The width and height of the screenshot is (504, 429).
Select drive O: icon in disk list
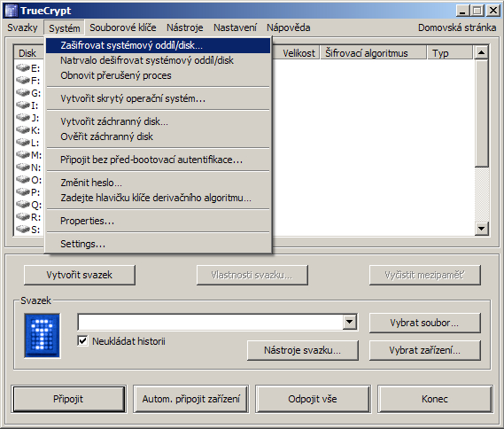click(x=23, y=179)
